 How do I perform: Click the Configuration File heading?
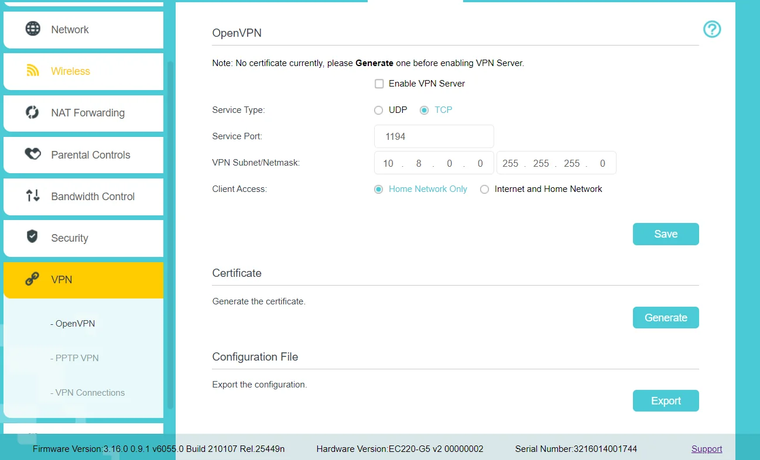[x=255, y=357]
